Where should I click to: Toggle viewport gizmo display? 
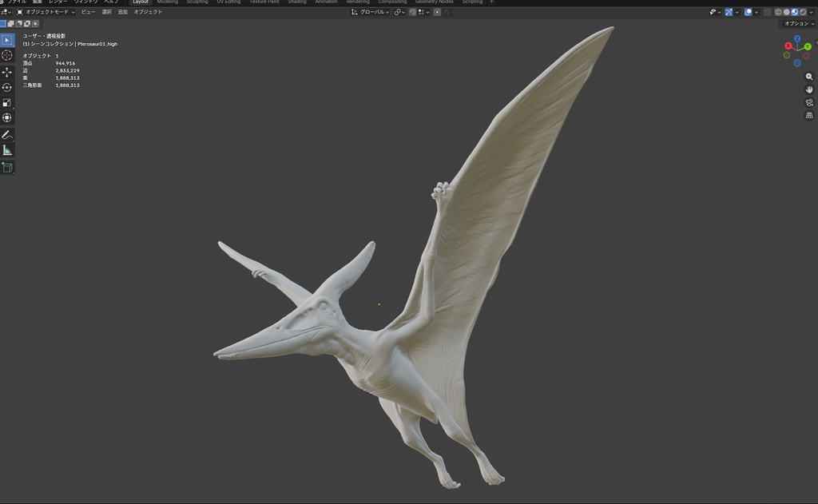point(729,12)
